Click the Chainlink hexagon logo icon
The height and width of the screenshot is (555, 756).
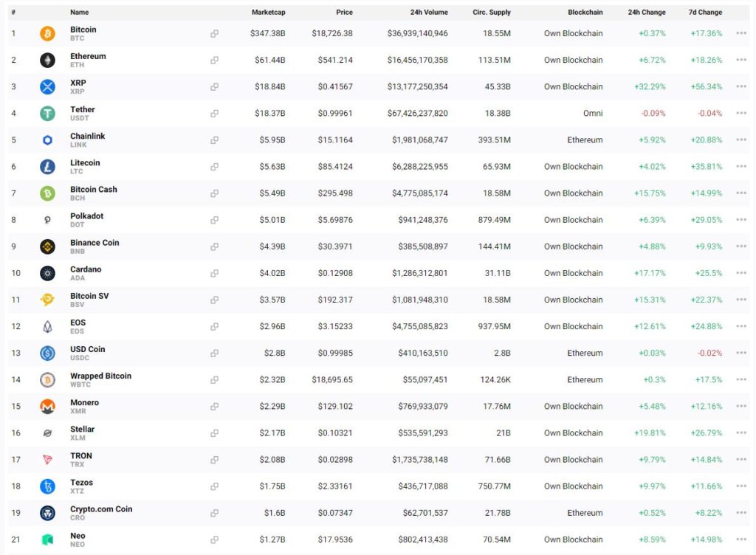(47, 140)
